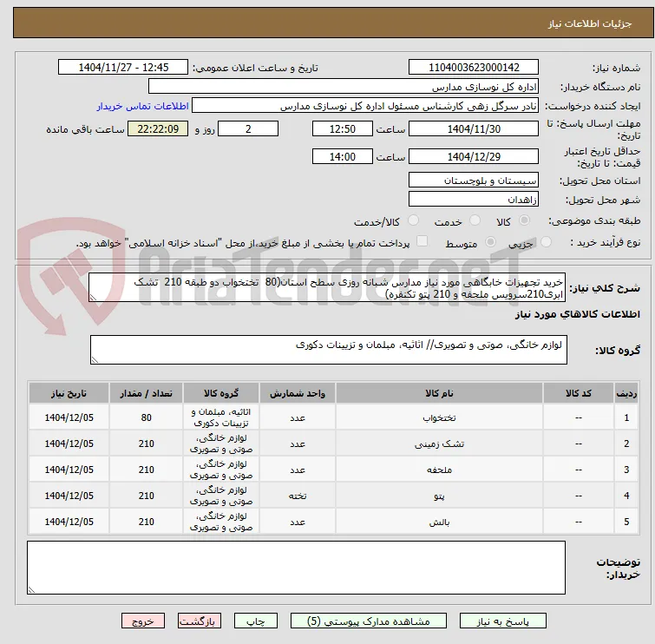Click the resize handle of گروه کالا box
Screen dimensions: 655x644
click(95, 360)
